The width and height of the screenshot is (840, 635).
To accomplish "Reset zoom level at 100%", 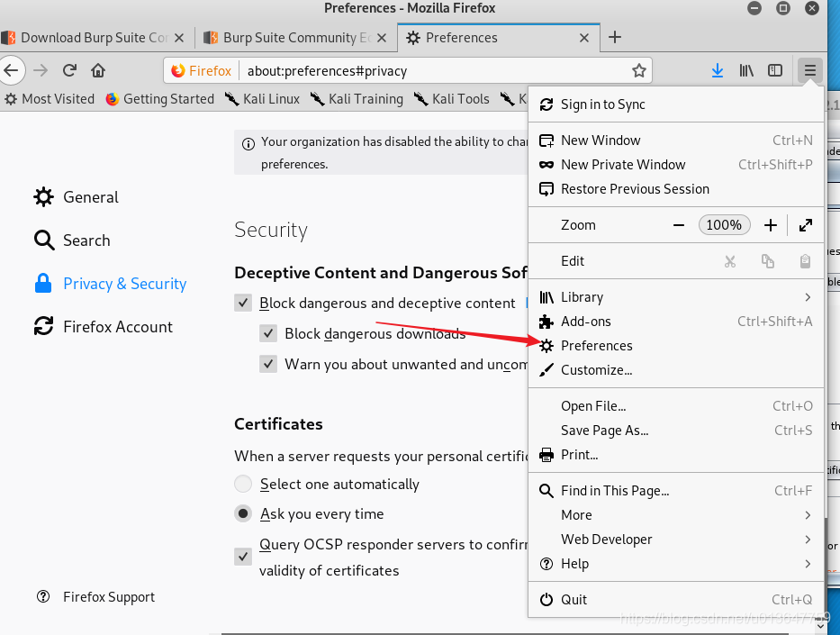I will [724, 225].
